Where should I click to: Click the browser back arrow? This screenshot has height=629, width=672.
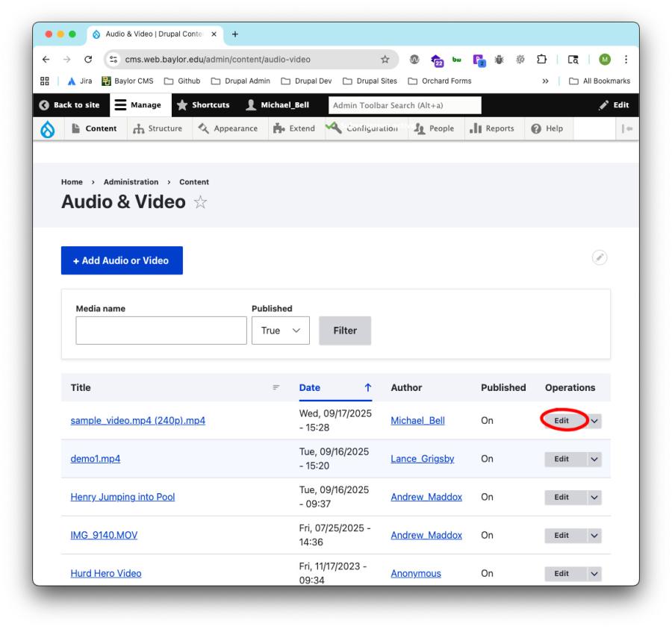click(46, 60)
